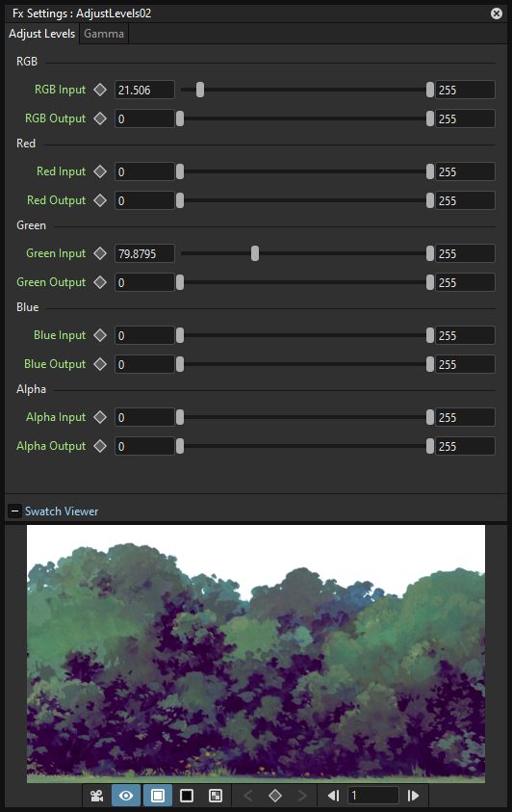Toggle keyframe diamond for RGB Output
This screenshot has height=812, width=512.
click(x=100, y=118)
